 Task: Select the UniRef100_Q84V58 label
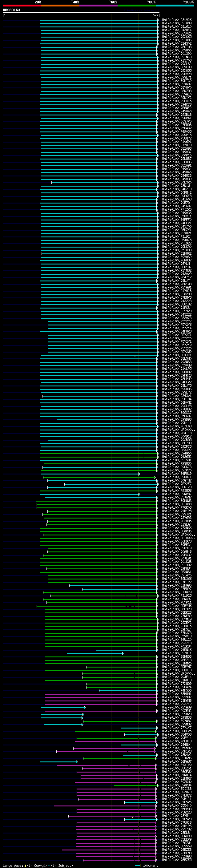point(177,734)
